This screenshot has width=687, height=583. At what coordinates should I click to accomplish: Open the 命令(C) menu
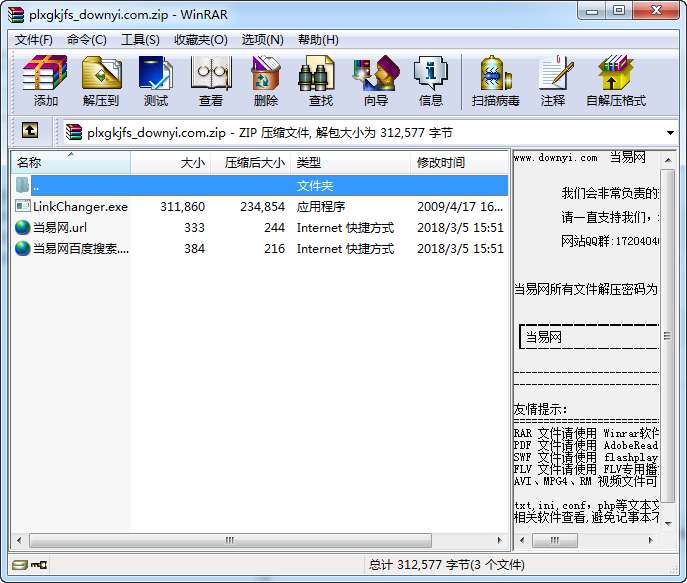pyautogui.click(x=87, y=40)
